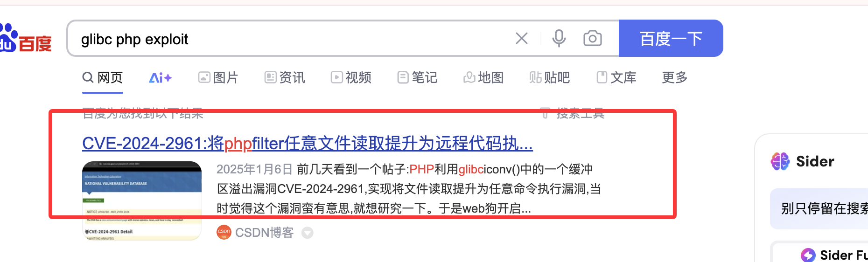
Task: Open the Baidu logo homepage
Action: pos(25,39)
